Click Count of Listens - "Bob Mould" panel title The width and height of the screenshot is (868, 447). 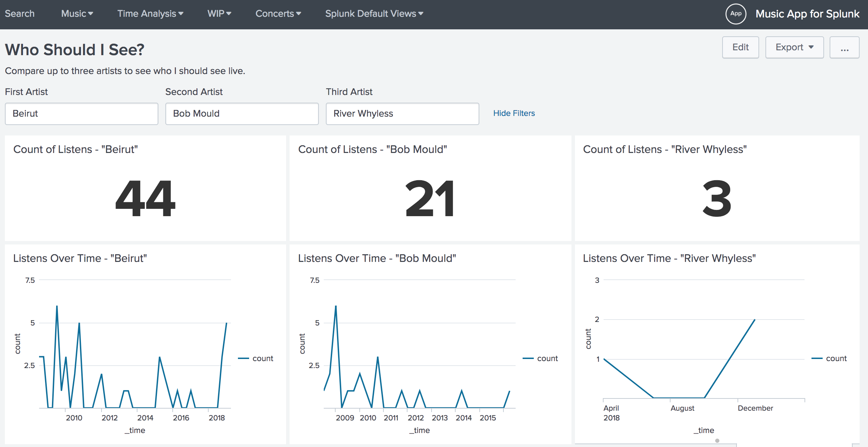(373, 149)
